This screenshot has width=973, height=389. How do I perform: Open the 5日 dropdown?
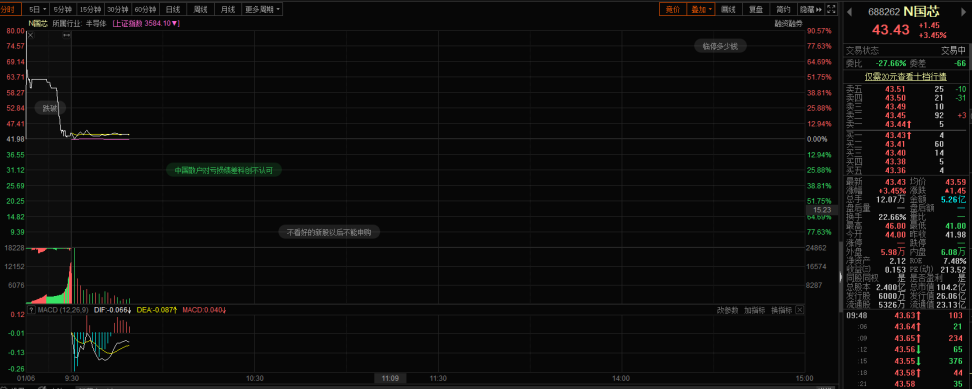38,9
